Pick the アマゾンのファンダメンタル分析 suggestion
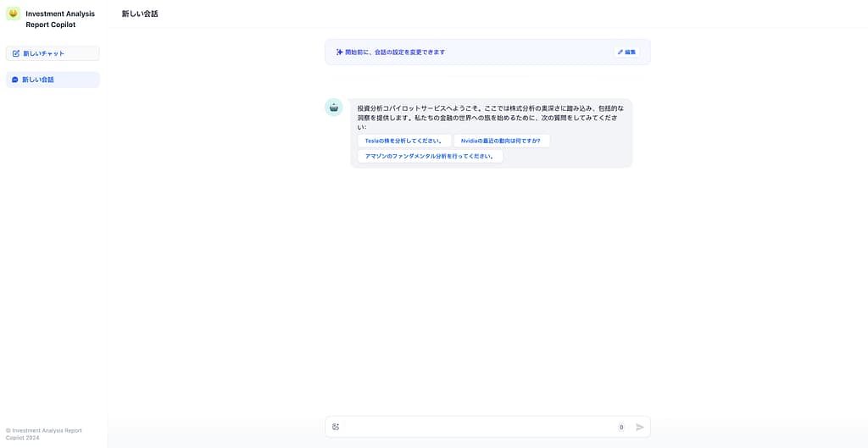The image size is (868, 448). pyautogui.click(x=430, y=157)
